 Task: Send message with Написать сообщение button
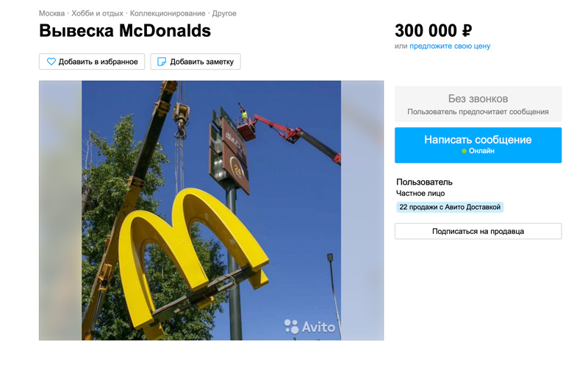[x=478, y=145]
